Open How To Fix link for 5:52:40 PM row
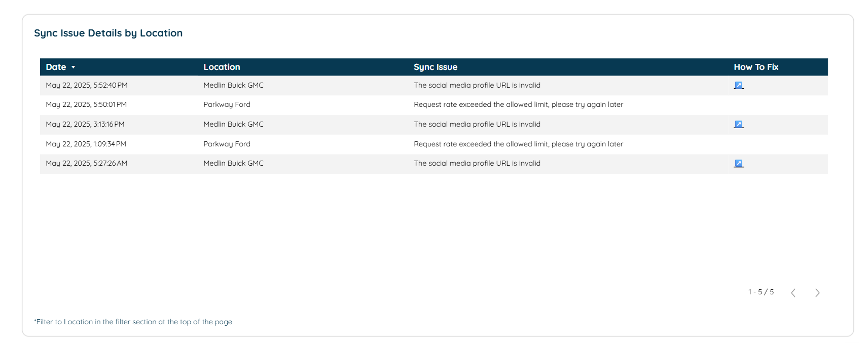The image size is (868, 343). coord(739,85)
